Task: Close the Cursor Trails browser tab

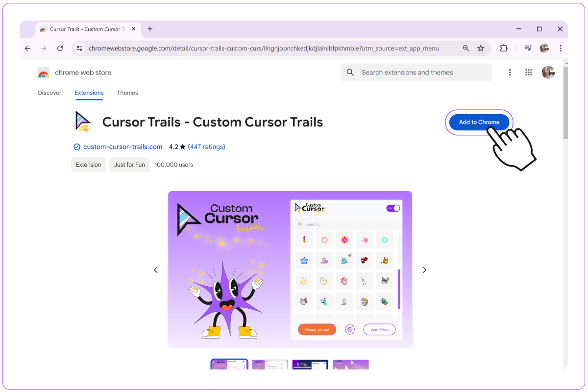Action: coord(134,29)
